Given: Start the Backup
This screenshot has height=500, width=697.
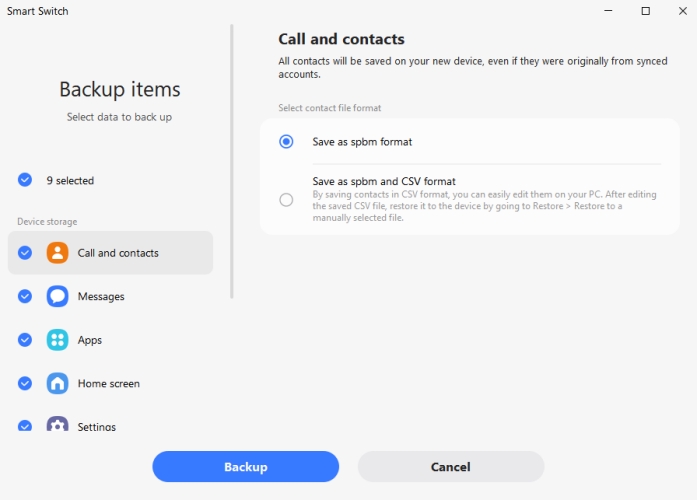Looking at the screenshot, I should (x=245, y=467).
